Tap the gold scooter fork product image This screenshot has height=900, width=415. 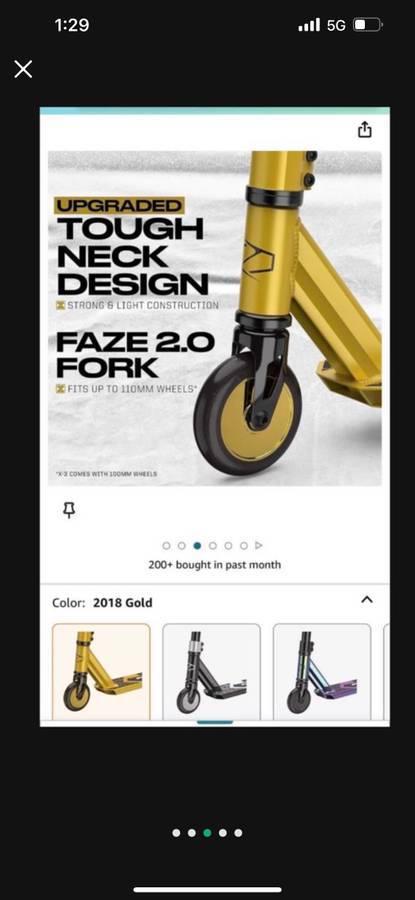(215, 318)
